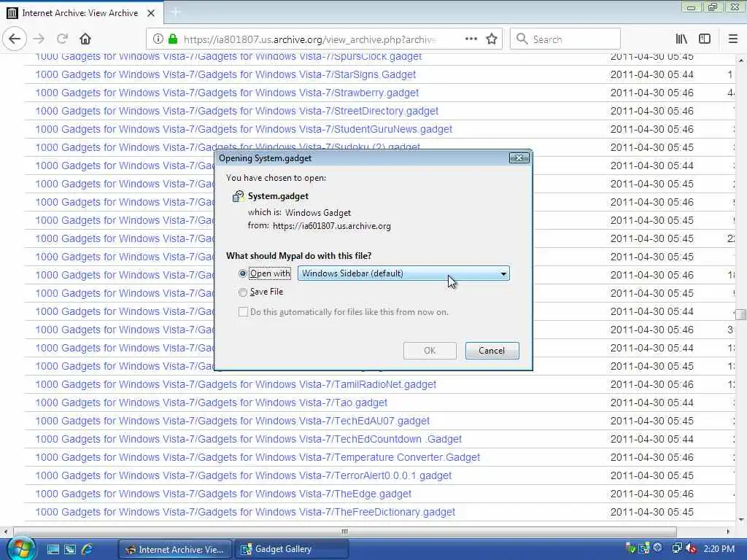
Task: Switch to Gadget Gallery taskbar button
Action: [x=292, y=550]
